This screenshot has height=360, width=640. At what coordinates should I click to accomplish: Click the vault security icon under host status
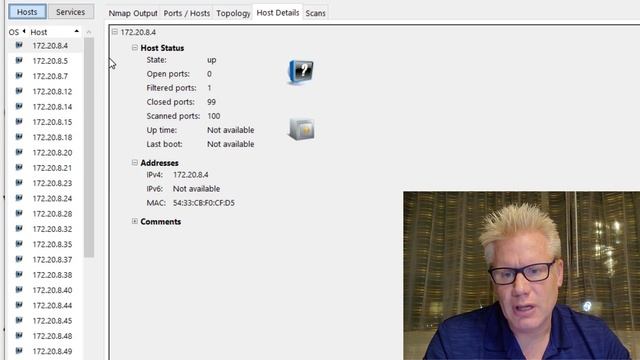[x=302, y=129]
